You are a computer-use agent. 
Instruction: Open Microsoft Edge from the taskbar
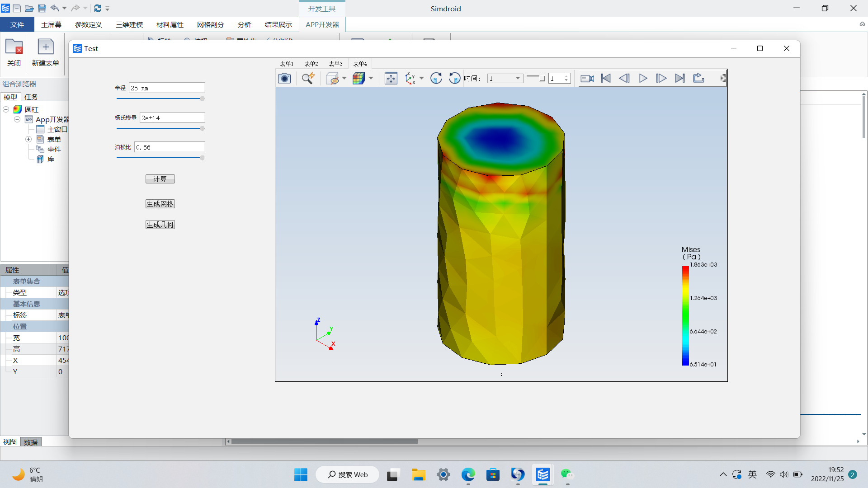tap(468, 474)
